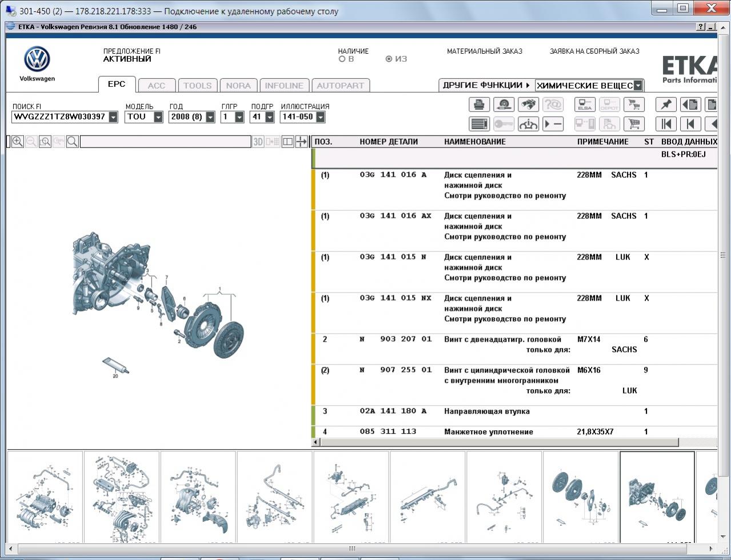Open the single shopping cart
Screen dimensions: 731x560
tap(634, 123)
